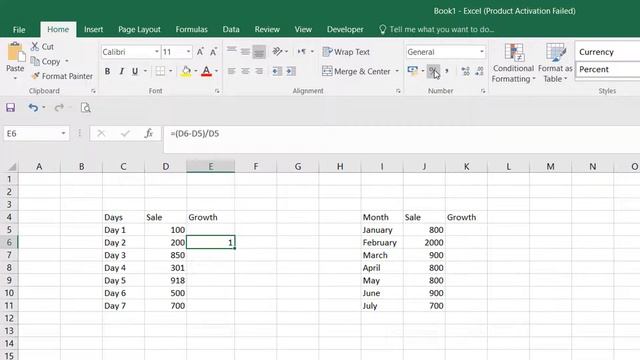Open the font size 11 dropdown

(x=188, y=52)
